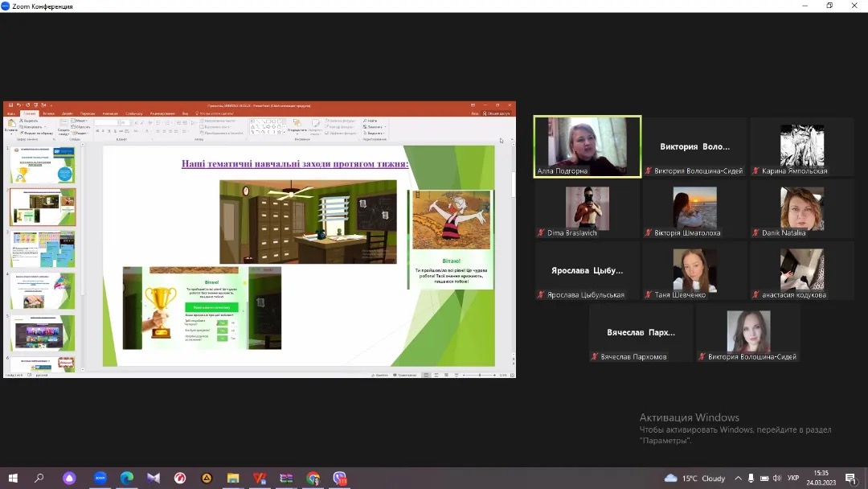Open Visual Studio from the taskbar
The image size is (868, 489).
click(154, 478)
